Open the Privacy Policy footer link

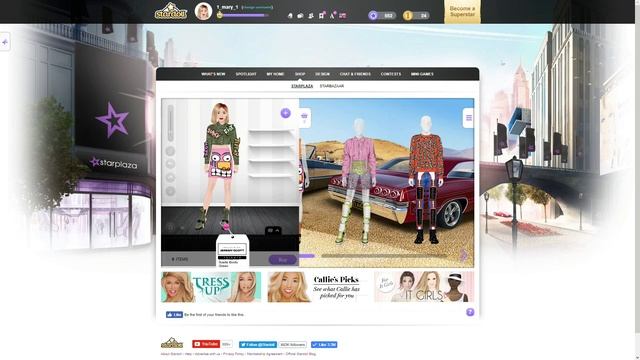[x=233, y=354]
